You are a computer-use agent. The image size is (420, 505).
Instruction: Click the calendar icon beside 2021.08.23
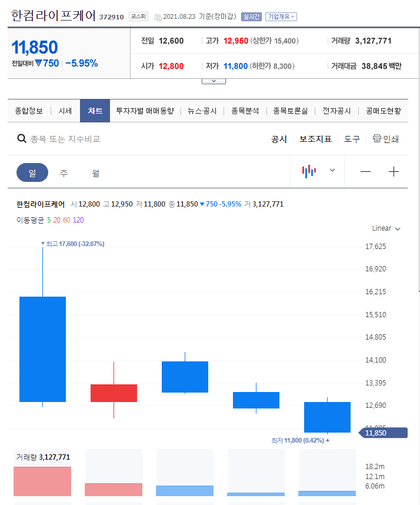(x=158, y=17)
